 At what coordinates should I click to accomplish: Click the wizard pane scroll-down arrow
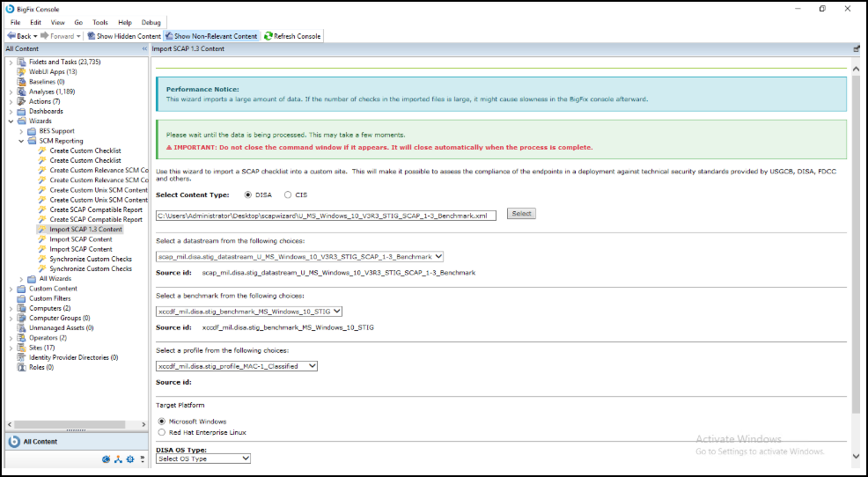(x=856, y=456)
